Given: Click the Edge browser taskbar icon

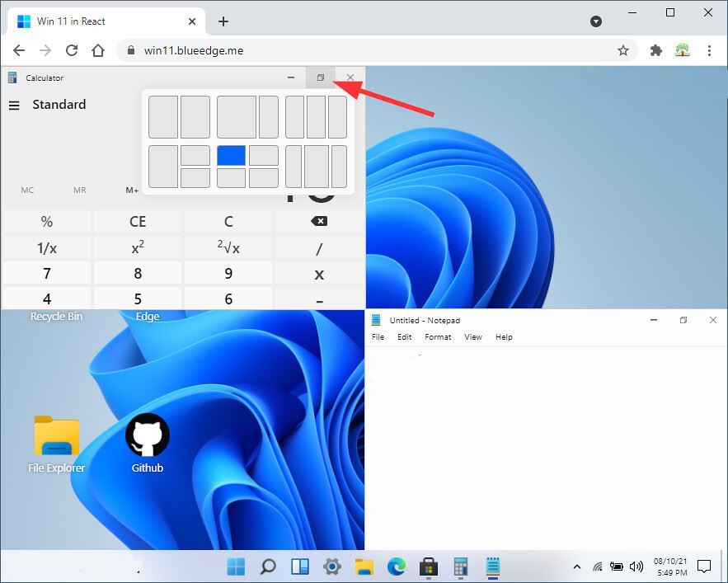Looking at the screenshot, I should [x=396, y=567].
